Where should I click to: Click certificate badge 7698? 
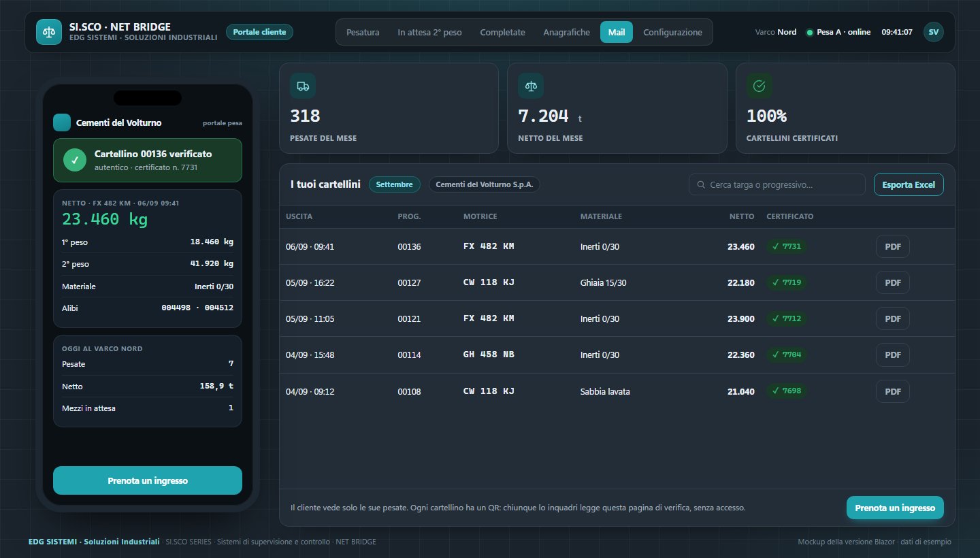click(787, 391)
